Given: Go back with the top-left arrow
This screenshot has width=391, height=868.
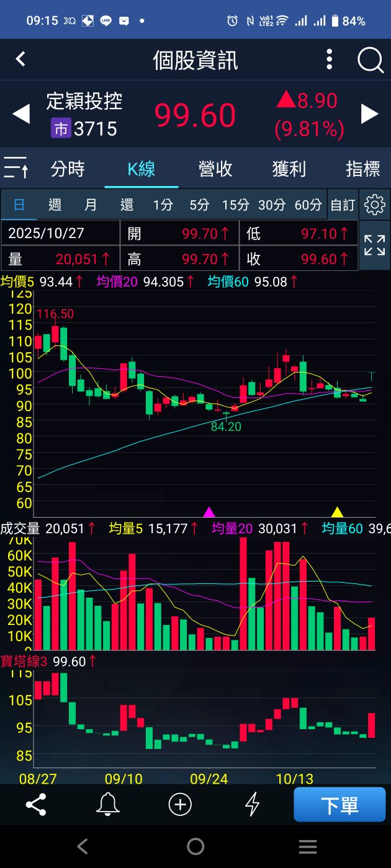Looking at the screenshot, I should point(20,59).
